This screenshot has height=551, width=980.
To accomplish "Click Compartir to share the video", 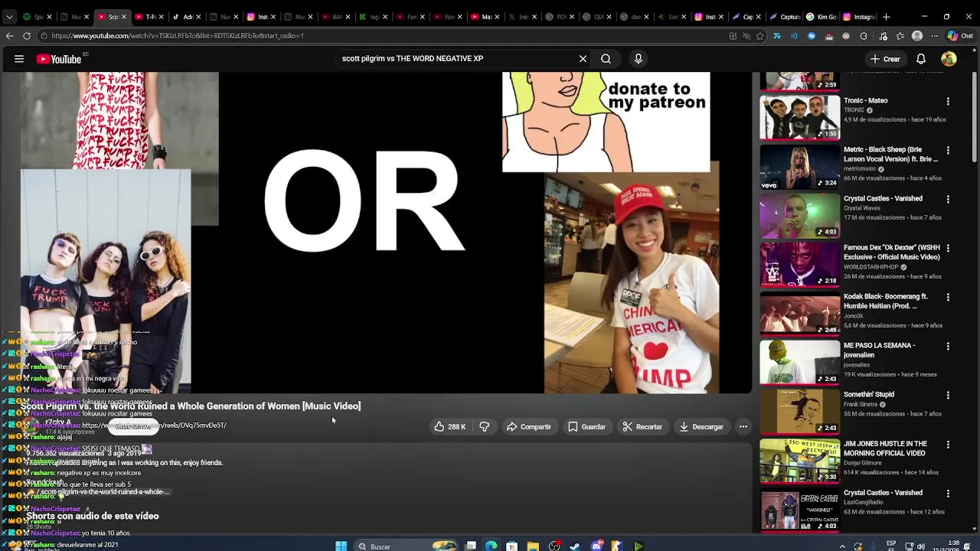I will (x=528, y=427).
